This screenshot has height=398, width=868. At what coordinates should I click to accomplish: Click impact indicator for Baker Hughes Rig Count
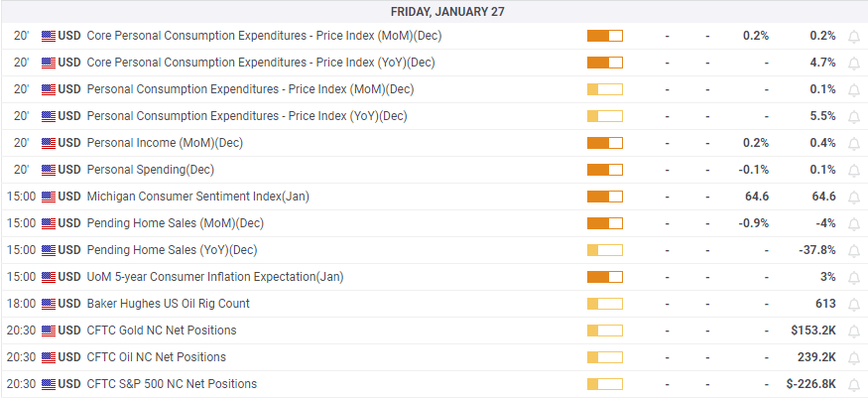pyautogui.click(x=604, y=304)
